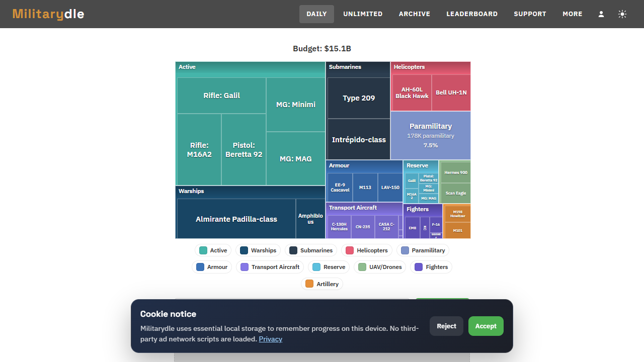
Task: Switch to UNLIMITED mode
Action: pos(363,14)
